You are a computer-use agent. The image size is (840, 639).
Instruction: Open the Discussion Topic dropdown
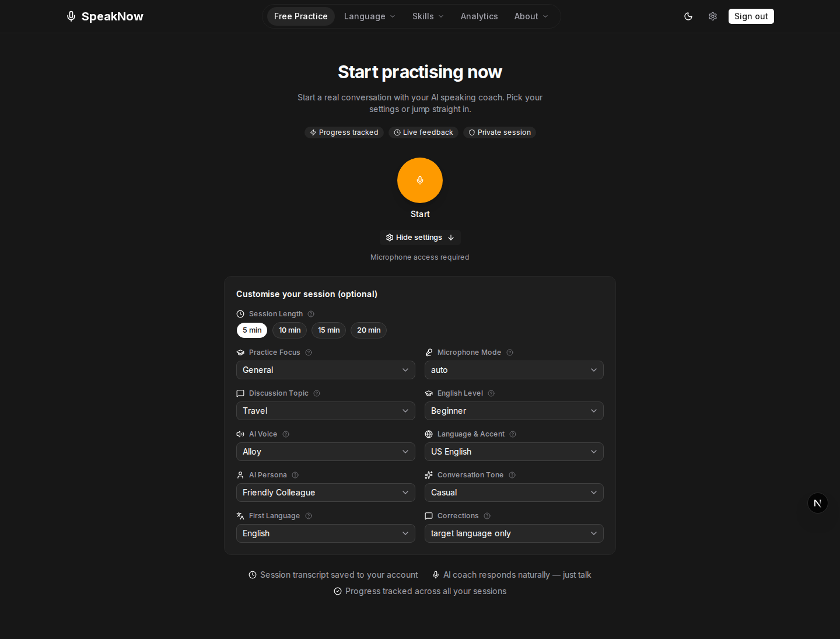tap(325, 411)
